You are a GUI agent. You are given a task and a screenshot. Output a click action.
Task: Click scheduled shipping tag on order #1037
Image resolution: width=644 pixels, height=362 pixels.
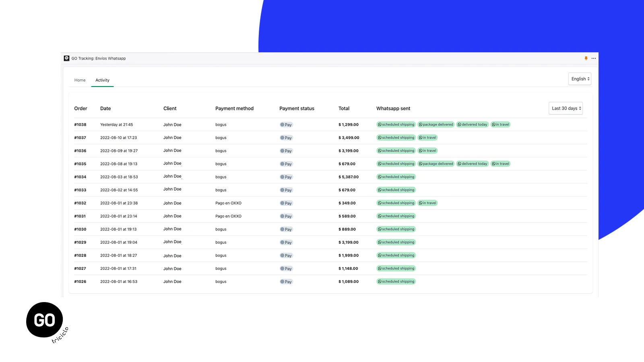(396, 138)
